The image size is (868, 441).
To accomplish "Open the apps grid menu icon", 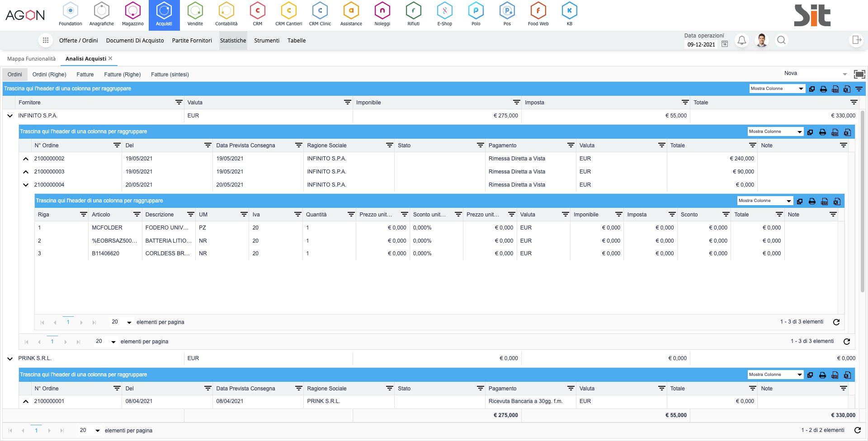I will point(45,40).
